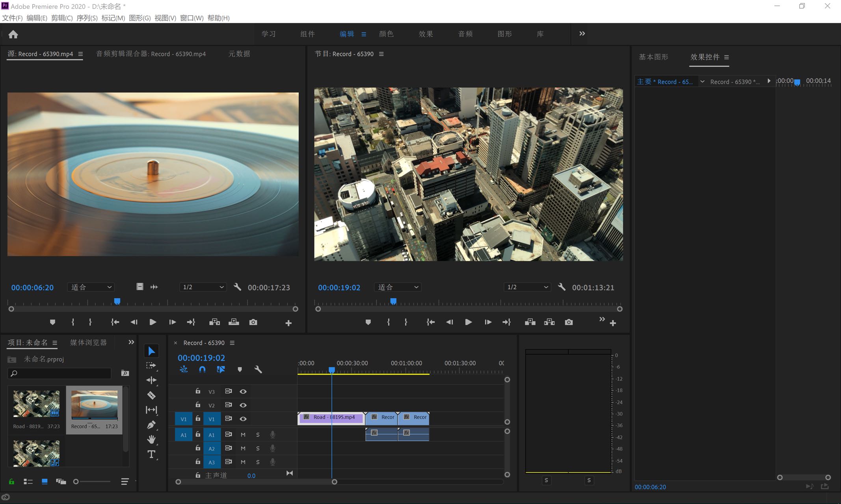Mute audio track A1
This screenshot has width=841, height=504.
pos(243,435)
